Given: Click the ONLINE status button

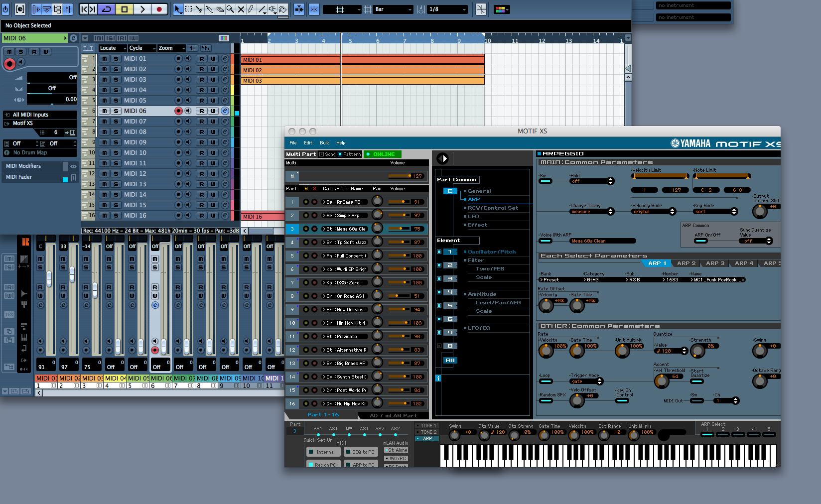Looking at the screenshot, I should 382,154.
